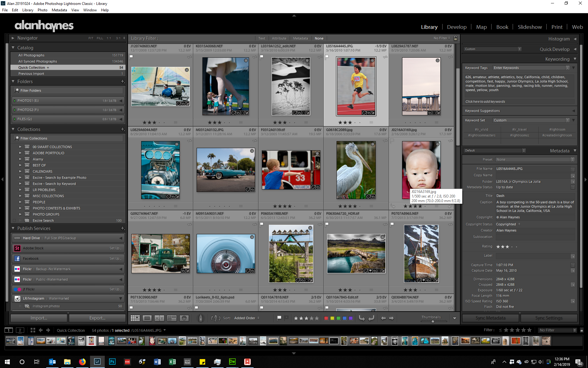The width and height of the screenshot is (588, 368).
Task: Expand the BEST OF collection set
Action: [20, 165]
